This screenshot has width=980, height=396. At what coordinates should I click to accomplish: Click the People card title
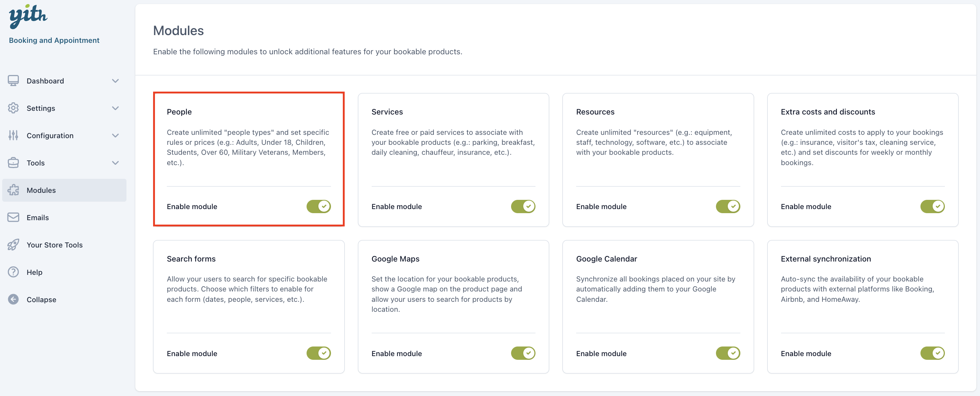pyautogui.click(x=179, y=112)
